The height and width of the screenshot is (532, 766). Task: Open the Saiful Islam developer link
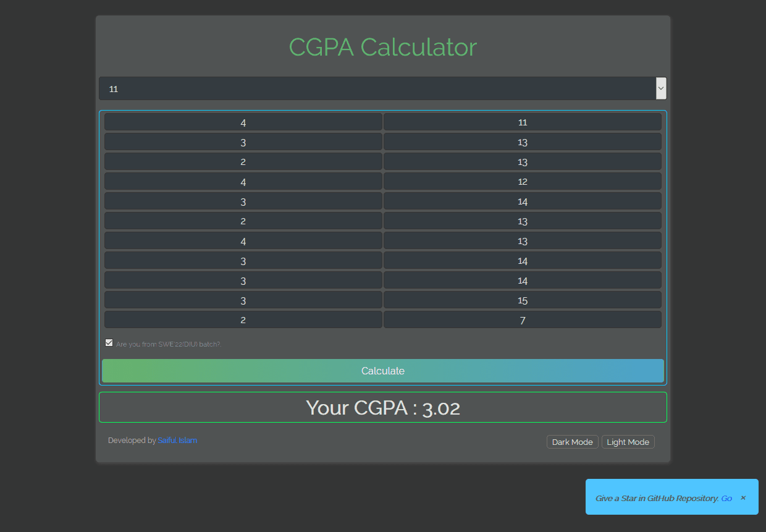(177, 440)
